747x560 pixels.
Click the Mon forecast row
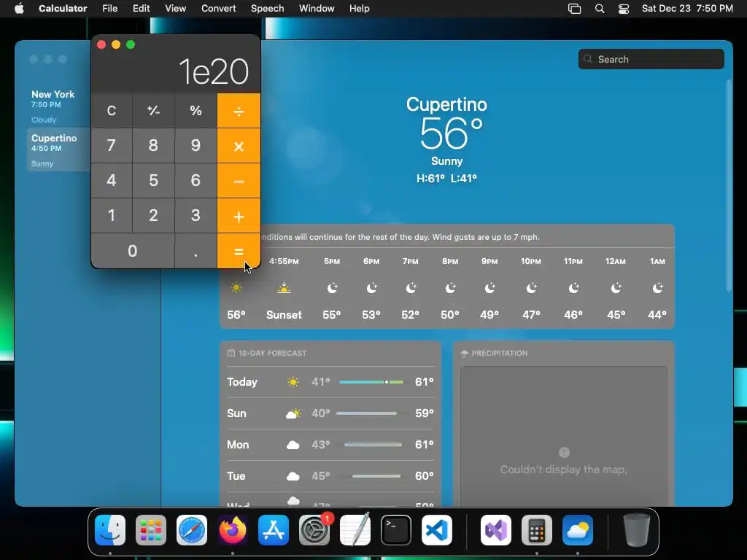330,445
